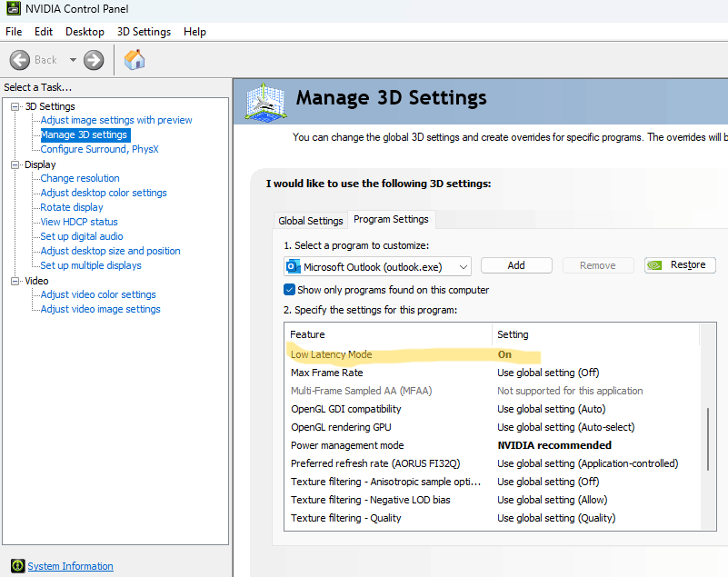Collapse the Display tree node
This screenshot has width=728, height=577.
pos(15,164)
